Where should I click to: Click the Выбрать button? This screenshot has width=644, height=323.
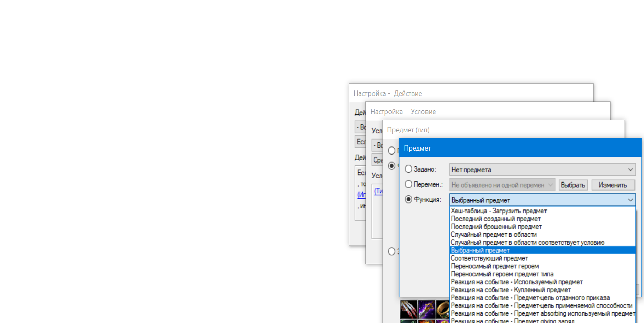click(573, 185)
